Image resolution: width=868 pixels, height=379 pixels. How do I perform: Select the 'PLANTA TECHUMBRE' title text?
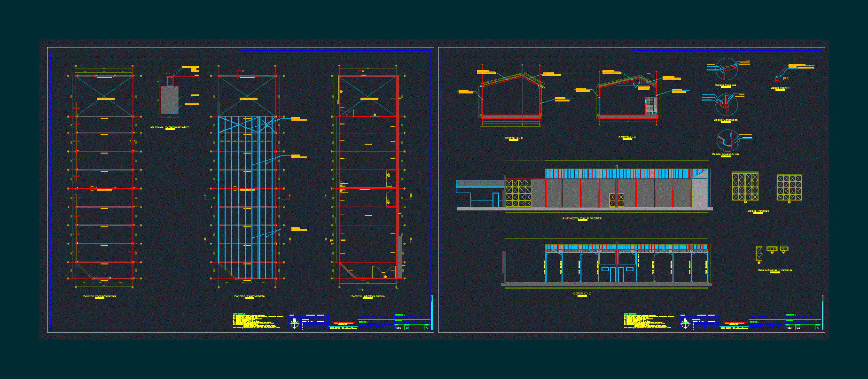click(x=249, y=296)
